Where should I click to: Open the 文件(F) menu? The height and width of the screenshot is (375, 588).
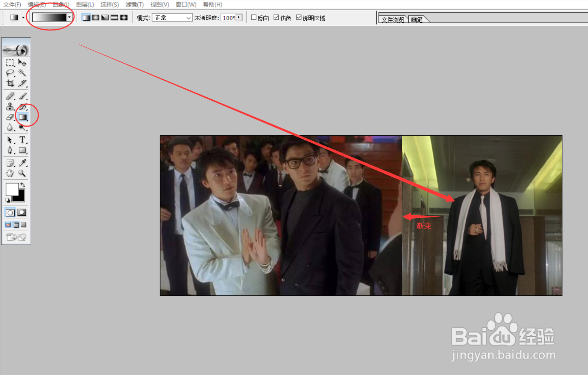12,5
